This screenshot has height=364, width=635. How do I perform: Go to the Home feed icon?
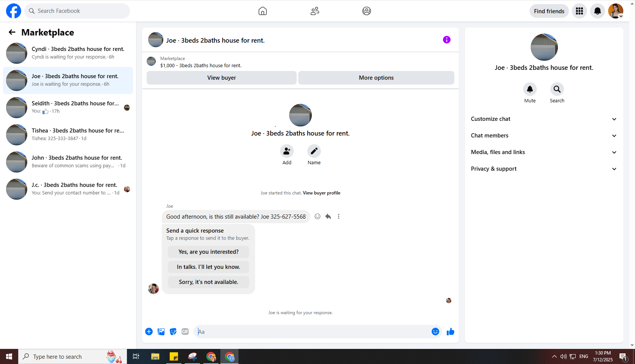[x=263, y=11]
